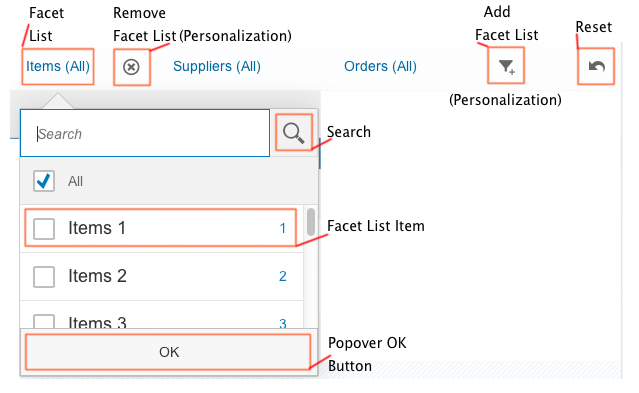Click the Remove Facet List circle-x icon

[x=131, y=67]
